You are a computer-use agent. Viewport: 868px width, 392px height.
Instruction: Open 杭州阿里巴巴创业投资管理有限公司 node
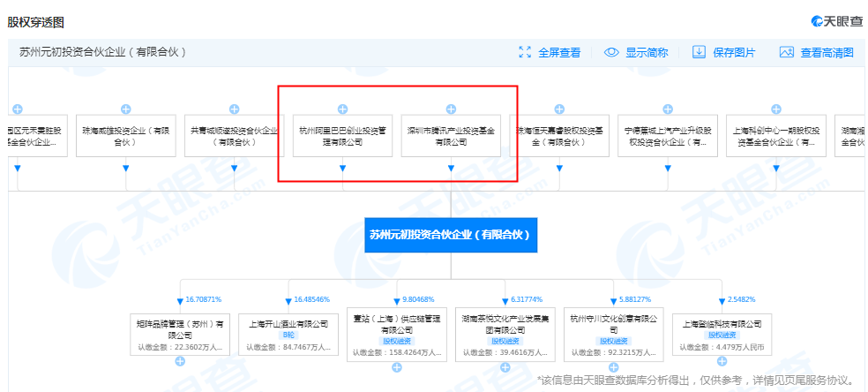pos(342,136)
